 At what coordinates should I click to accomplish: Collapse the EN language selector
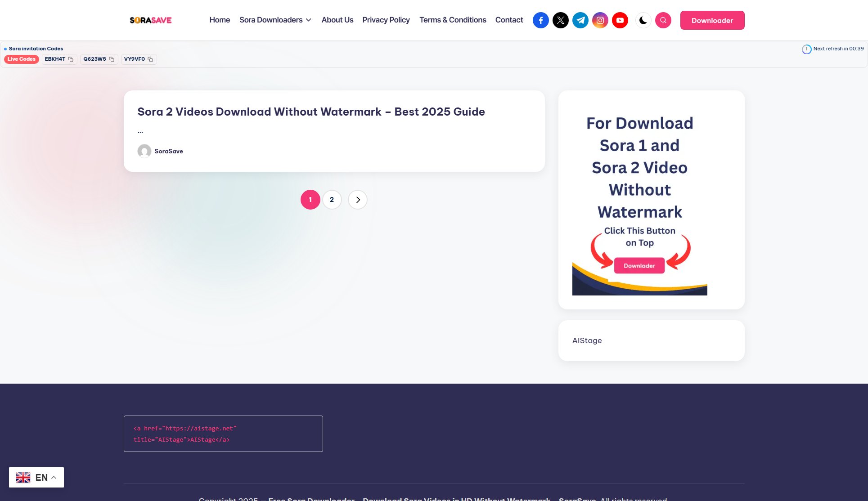point(36,477)
